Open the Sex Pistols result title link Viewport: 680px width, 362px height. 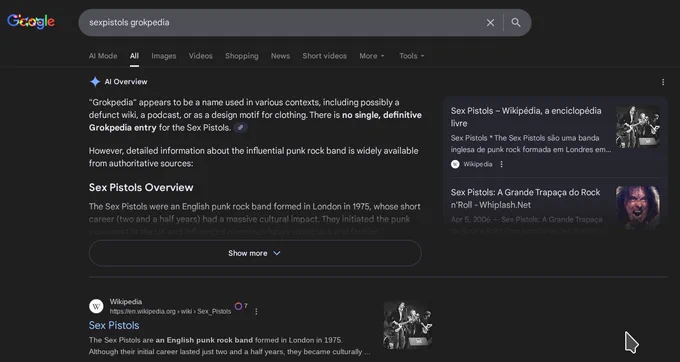click(x=114, y=325)
